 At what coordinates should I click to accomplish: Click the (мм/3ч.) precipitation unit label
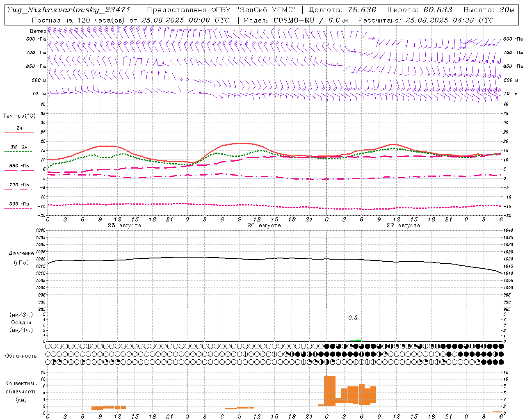[21, 315]
